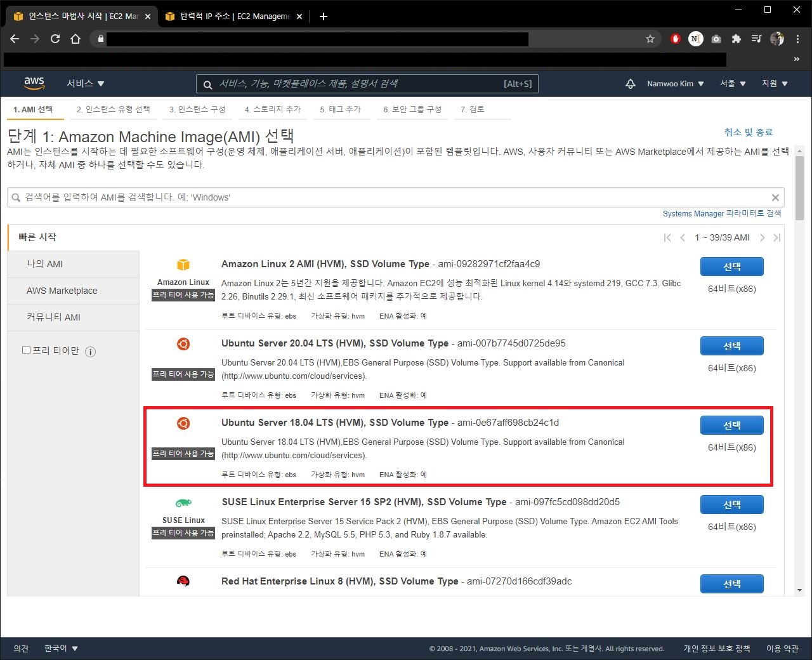
Task: Bookmark this page with the star icon
Action: click(650, 39)
